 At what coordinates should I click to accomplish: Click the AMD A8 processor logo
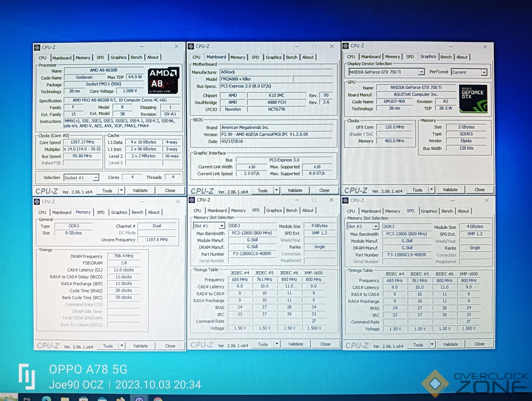click(x=164, y=81)
